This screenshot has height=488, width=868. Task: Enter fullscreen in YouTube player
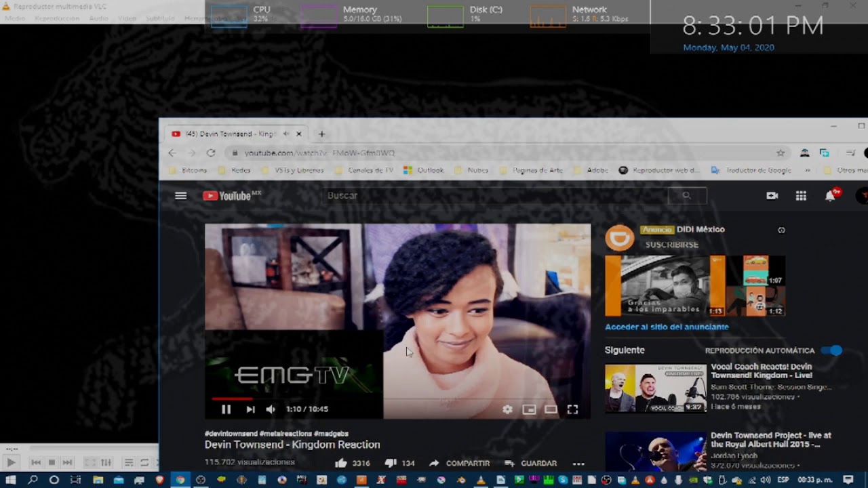(x=572, y=409)
